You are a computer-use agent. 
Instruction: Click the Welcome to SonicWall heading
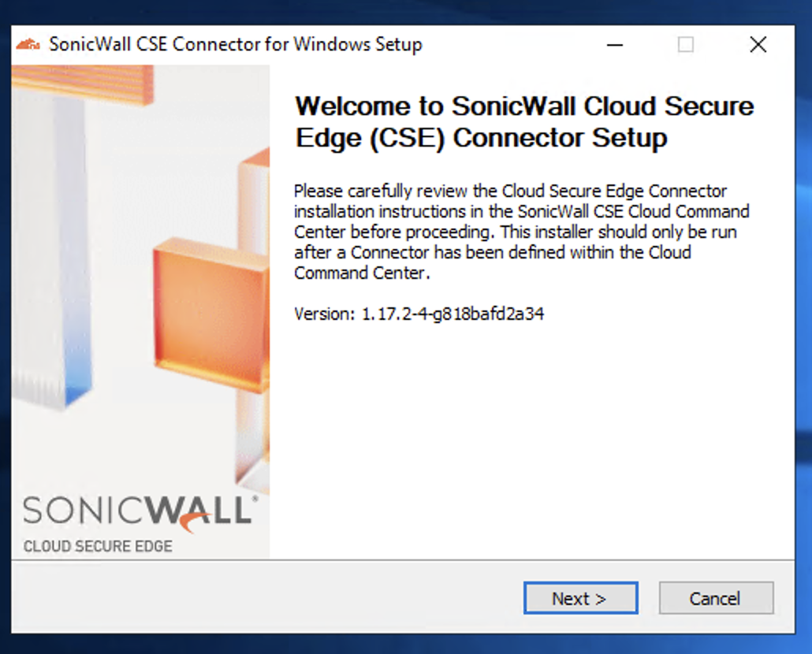[523, 121]
